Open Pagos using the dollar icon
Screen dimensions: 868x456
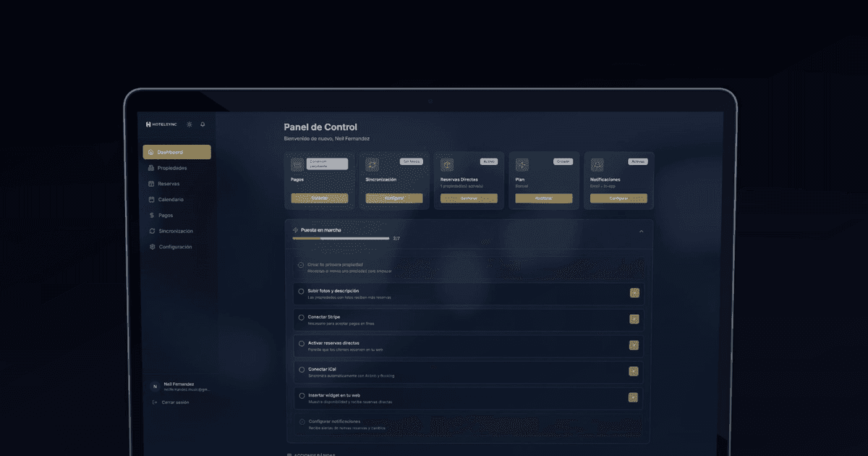pyautogui.click(x=150, y=215)
